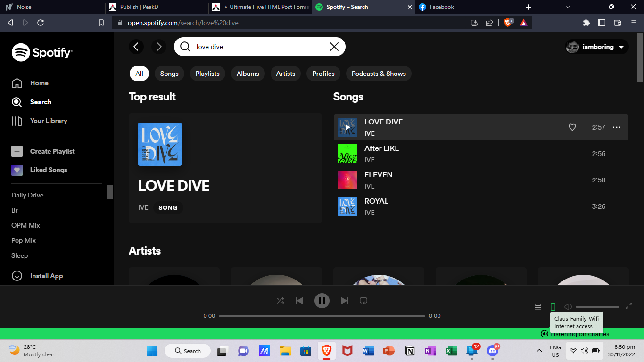Play the LOVE DIVE song row
The height and width of the screenshot is (362, 644).
click(481, 127)
